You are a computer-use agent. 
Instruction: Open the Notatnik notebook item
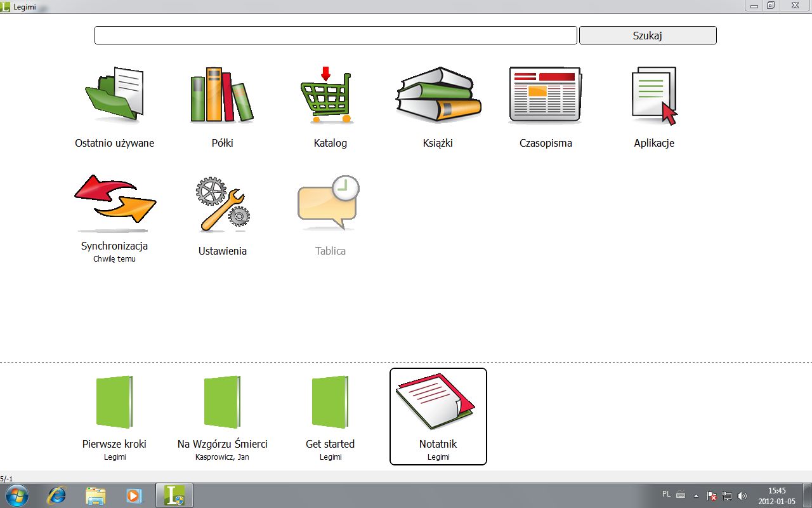[x=438, y=417]
